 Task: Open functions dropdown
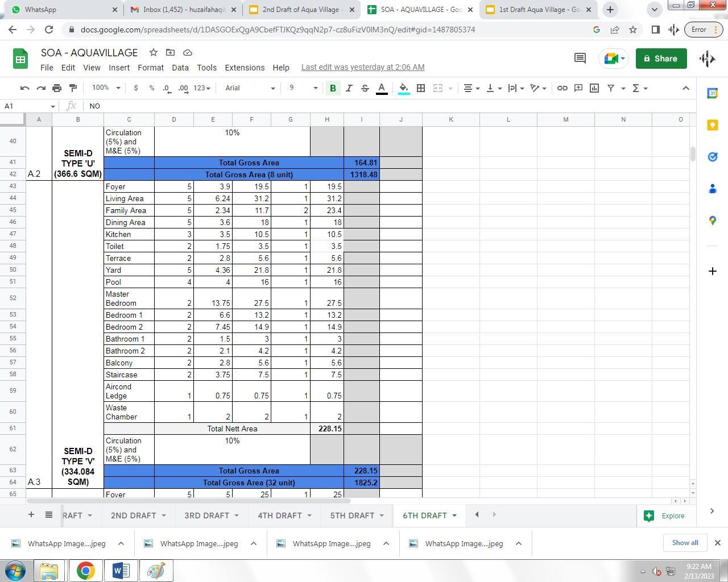(x=640, y=88)
